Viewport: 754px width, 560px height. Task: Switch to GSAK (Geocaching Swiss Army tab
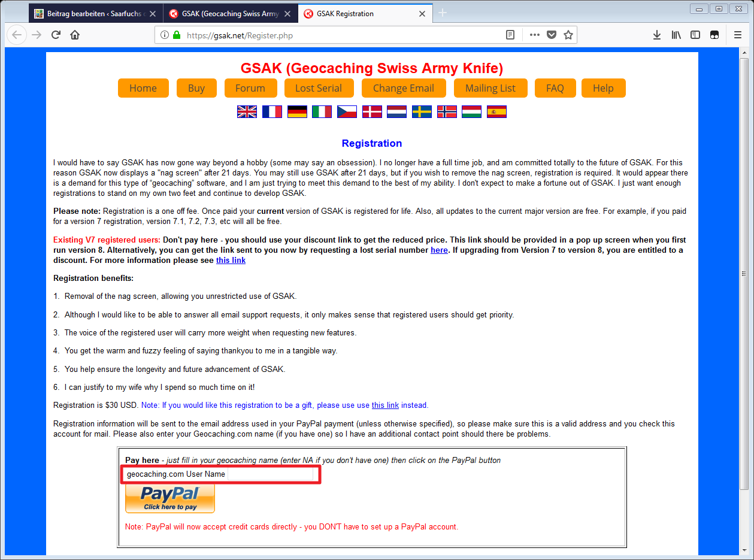click(x=230, y=13)
